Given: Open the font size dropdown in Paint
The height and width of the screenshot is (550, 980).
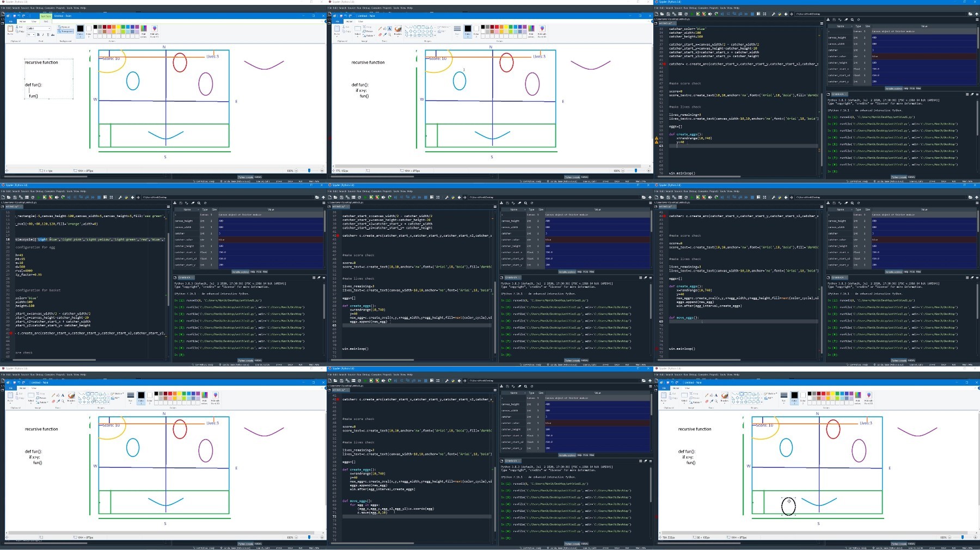Looking at the screenshot, I should pos(31,35).
